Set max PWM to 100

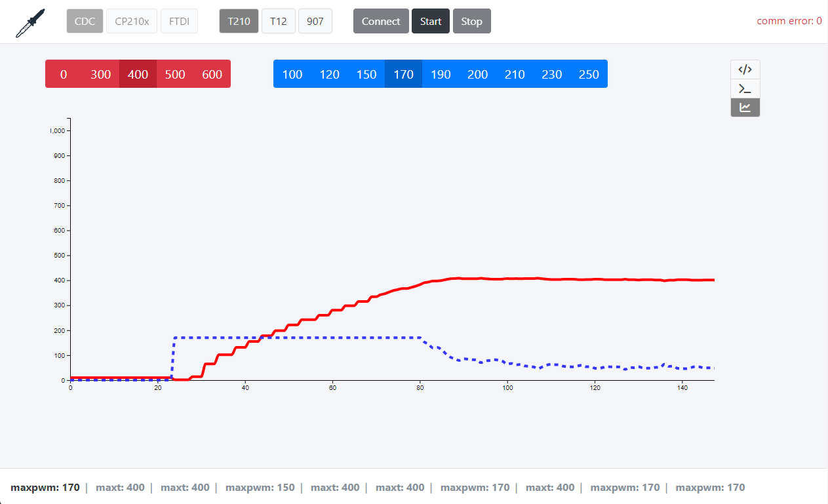point(292,74)
